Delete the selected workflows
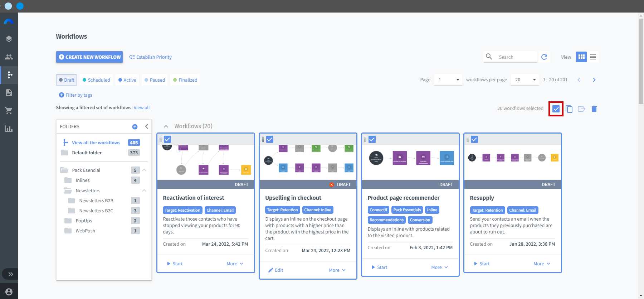The width and height of the screenshot is (644, 299). [x=594, y=108]
